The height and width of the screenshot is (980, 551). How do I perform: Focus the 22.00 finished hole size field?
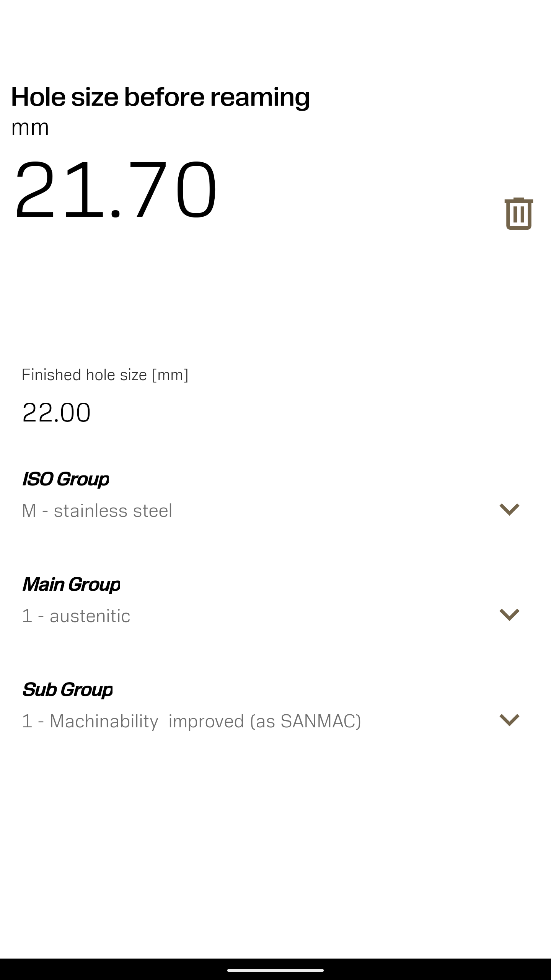click(x=275, y=413)
